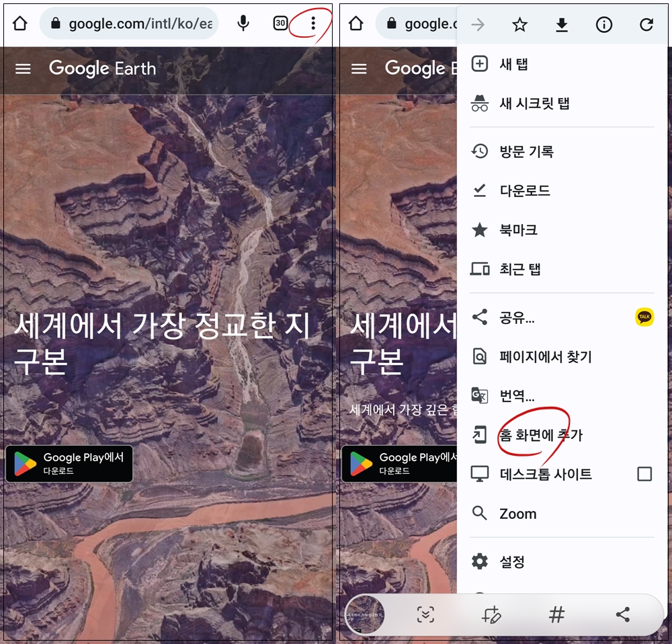Bookmark page with star outline icon
This screenshot has width=672, height=644.
click(x=519, y=25)
